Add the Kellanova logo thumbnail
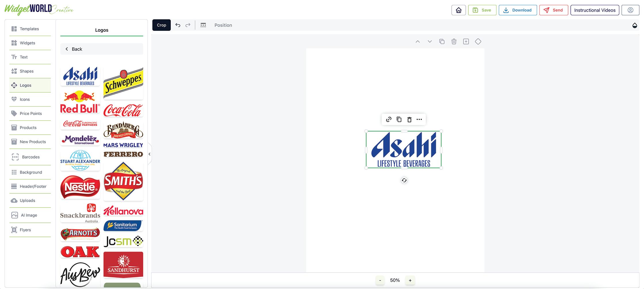 (123, 211)
